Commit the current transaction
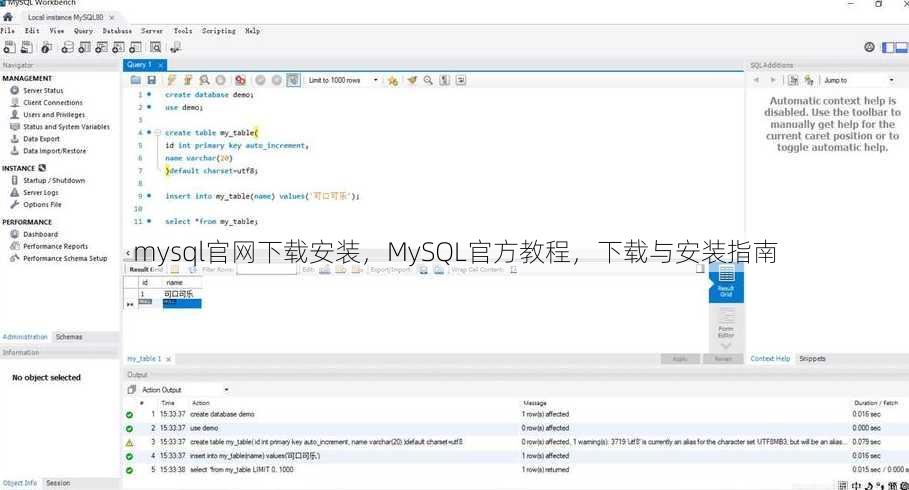This screenshot has width=909, height=490. point(260,80)
